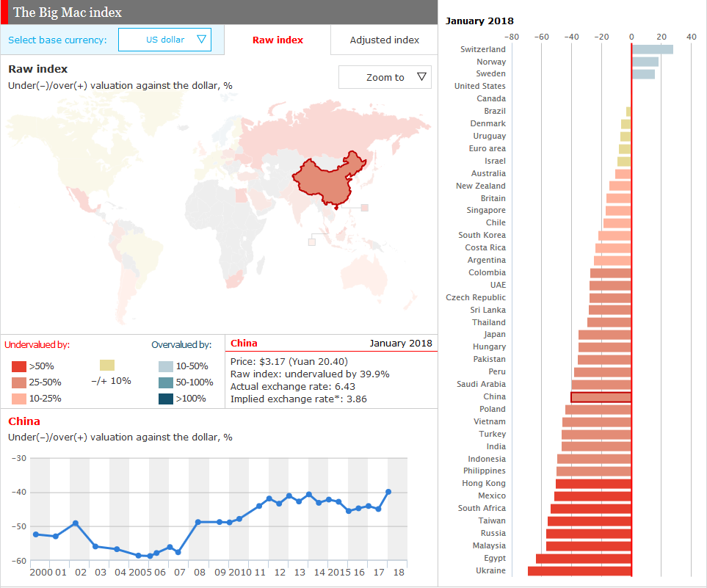This screenshot has width=707, height=588.
Task: Click the >50% undervalued red swatch
Action: click(x=19, y=366)
